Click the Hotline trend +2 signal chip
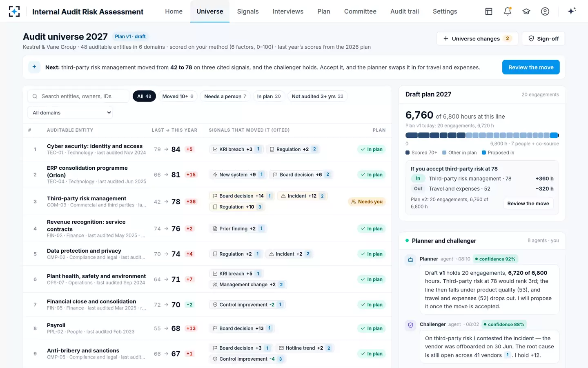Image resolution: width=588 pixels, height=368 pixels. tap(305, 348)
